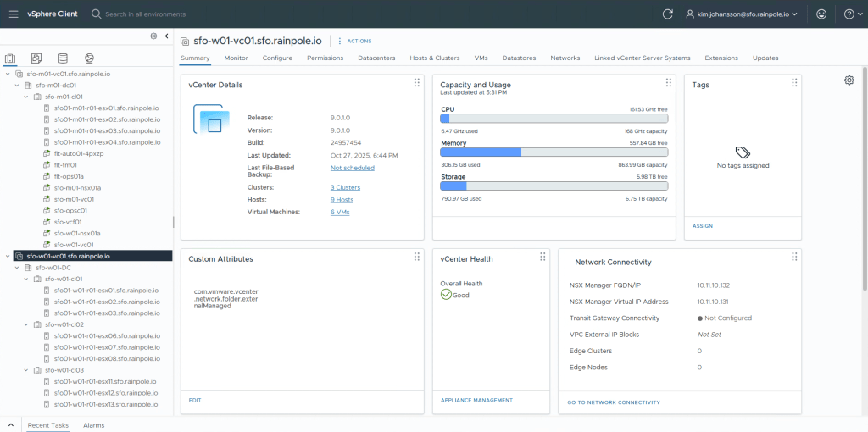Screen dimensions: 868x432
Task: Open the Help dropdown menu
Action: tap(850, 14)
